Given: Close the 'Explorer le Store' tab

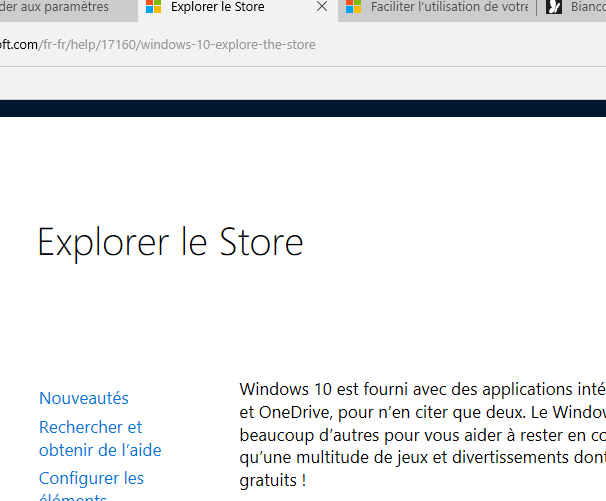Looking at the screenshot, I should point(322,7).
